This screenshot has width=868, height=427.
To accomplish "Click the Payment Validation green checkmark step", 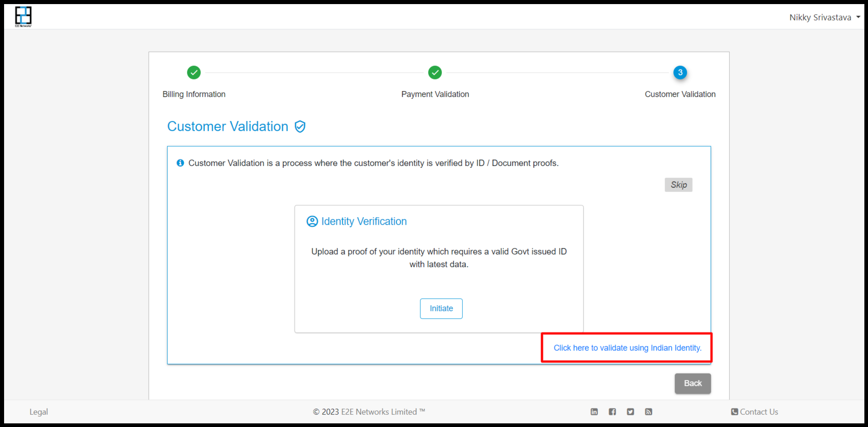I will click(435, 73).
